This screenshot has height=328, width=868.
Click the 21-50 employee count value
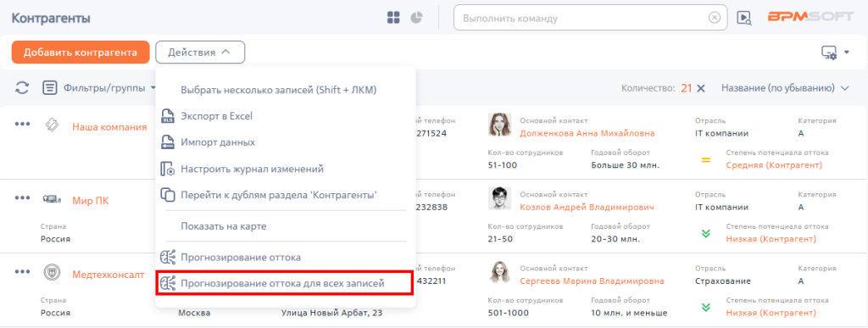(x=500, y=239)
